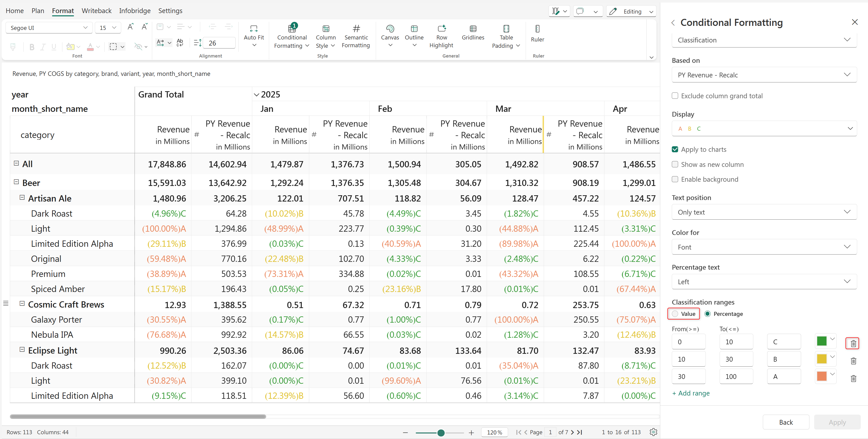Open the Canvas options icon
Image resolution: width=868 pixels, height=439 pixels.
click(390, 29)
